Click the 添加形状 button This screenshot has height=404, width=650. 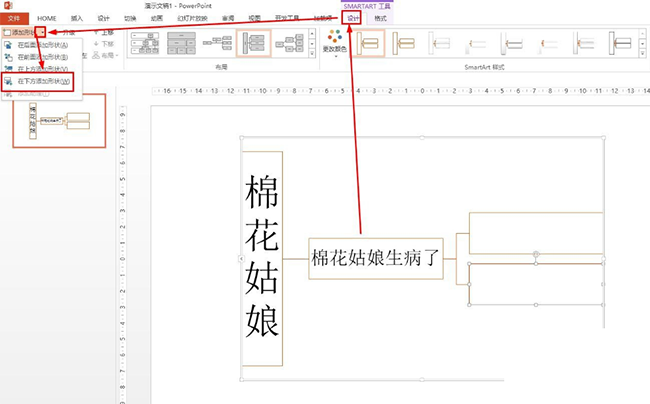[x=18, y=32]
